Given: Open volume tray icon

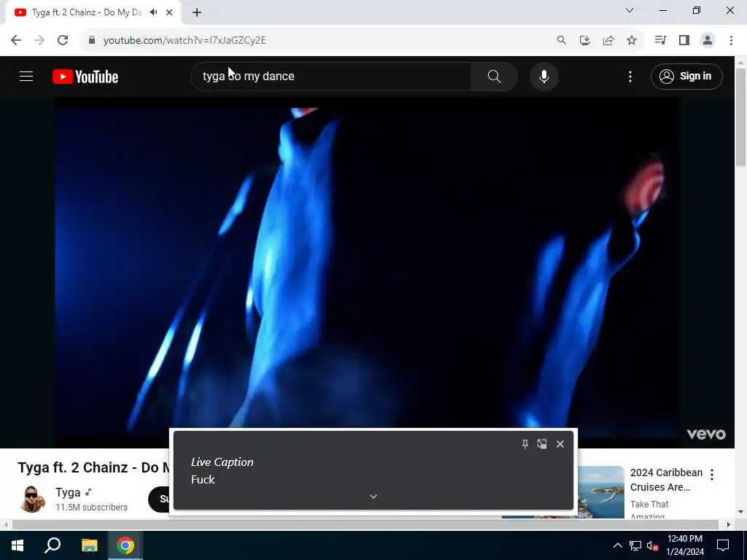Looking at the screenshot, I should [x=653, y=545].
